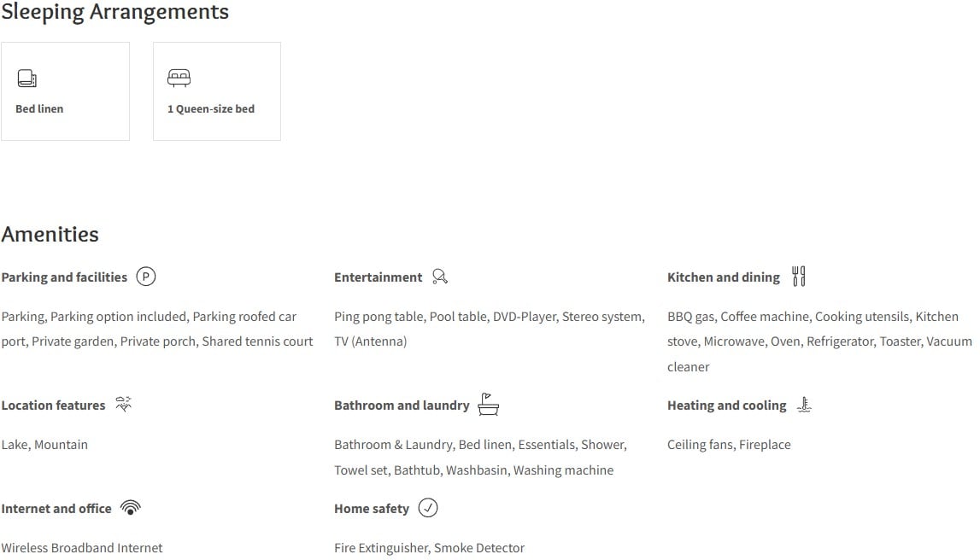Click the Fire Extinguisher, Smoke Detector text
This screenshot has width=980, height=560.
pos(430,547)
